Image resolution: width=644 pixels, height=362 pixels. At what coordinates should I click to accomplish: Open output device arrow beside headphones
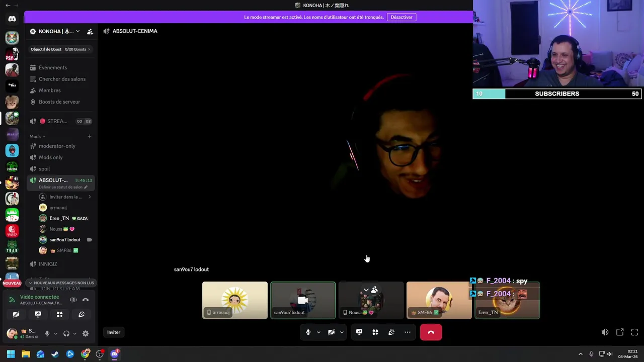[74, 333]
